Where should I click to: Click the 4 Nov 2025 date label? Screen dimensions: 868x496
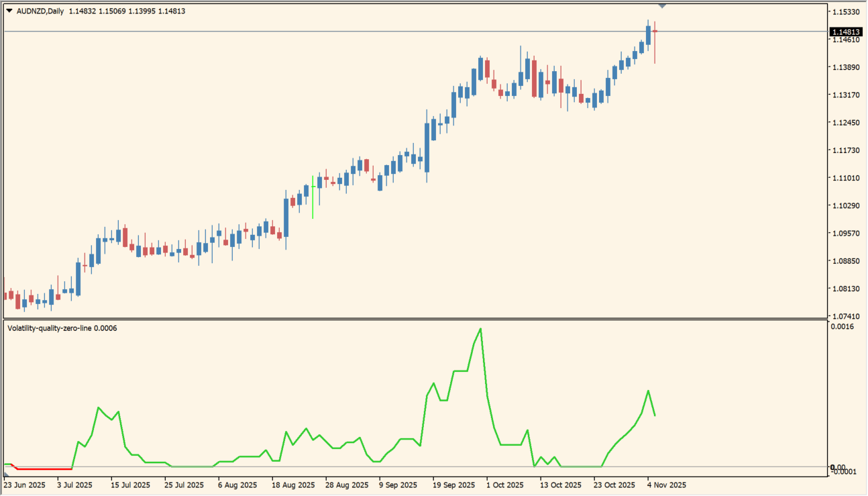(666, 485)
